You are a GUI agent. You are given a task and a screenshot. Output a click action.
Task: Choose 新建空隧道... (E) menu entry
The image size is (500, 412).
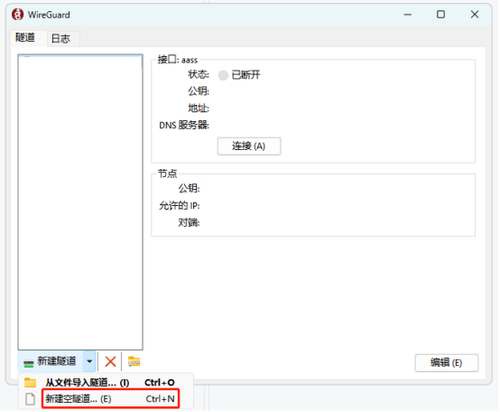pos(105,399)
